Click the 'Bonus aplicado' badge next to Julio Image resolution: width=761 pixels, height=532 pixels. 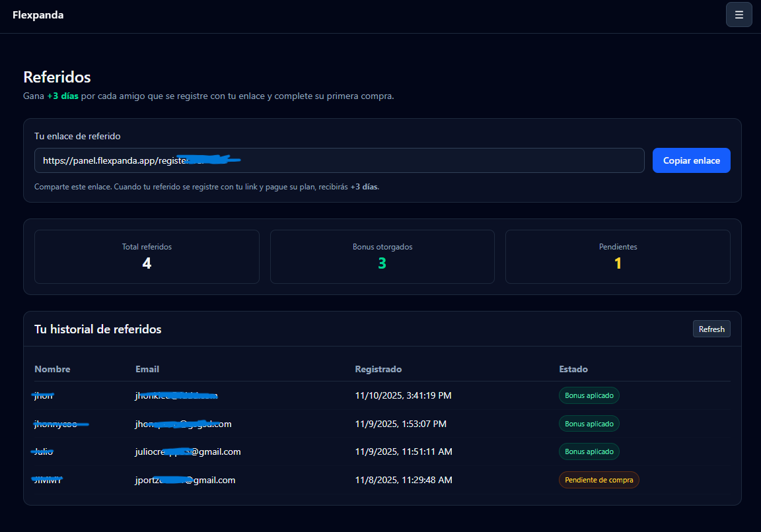tap(589, 451)
